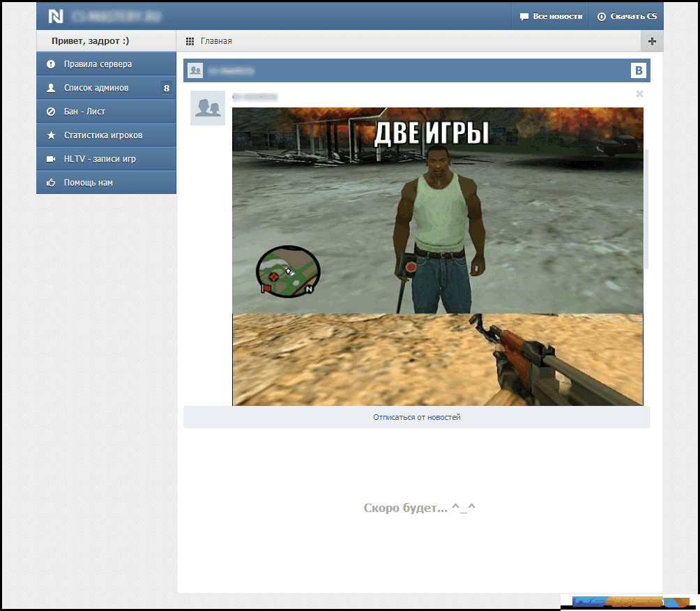Click the speech bubble icon by Все новости

(x=524, y=17)
